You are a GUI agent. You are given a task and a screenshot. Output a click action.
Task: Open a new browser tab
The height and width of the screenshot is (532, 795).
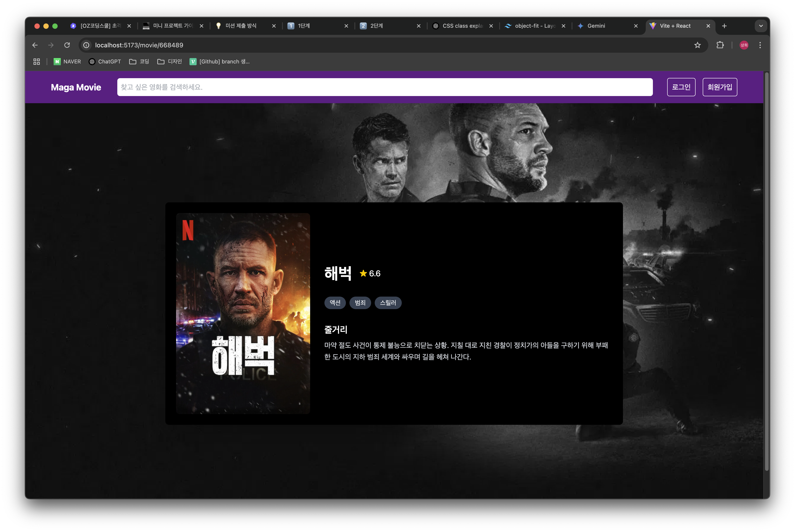[724, 26]
